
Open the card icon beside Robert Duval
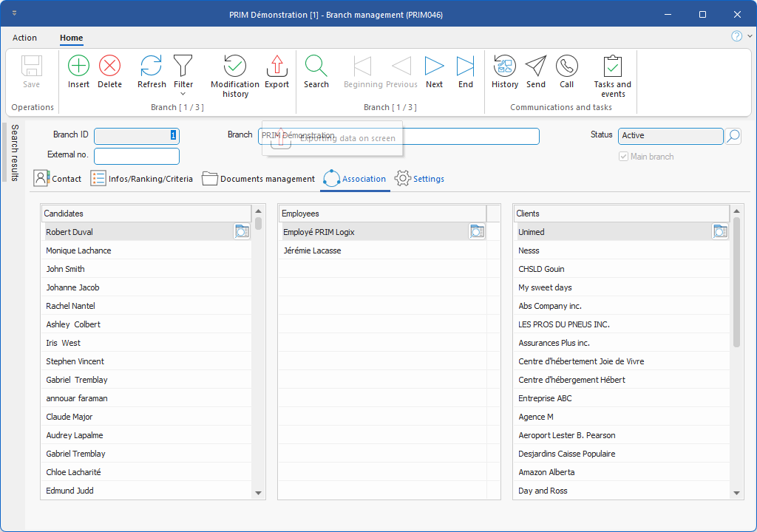point(242,232)
